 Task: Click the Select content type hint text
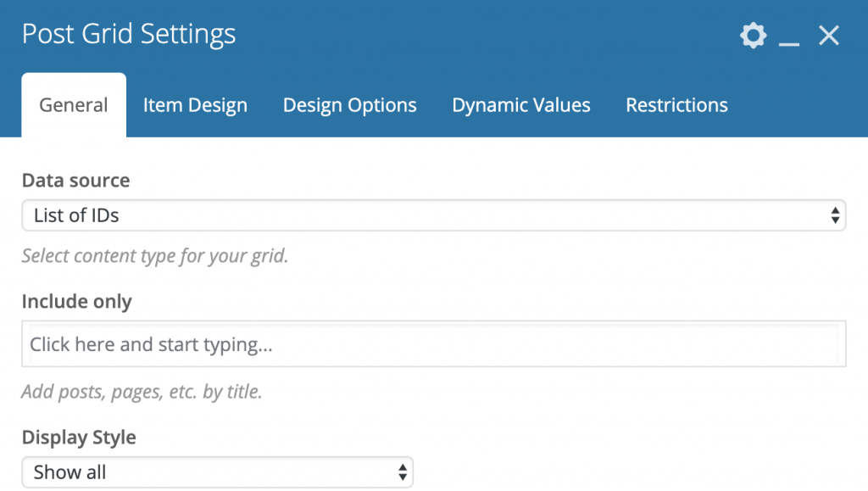[155, 256]
